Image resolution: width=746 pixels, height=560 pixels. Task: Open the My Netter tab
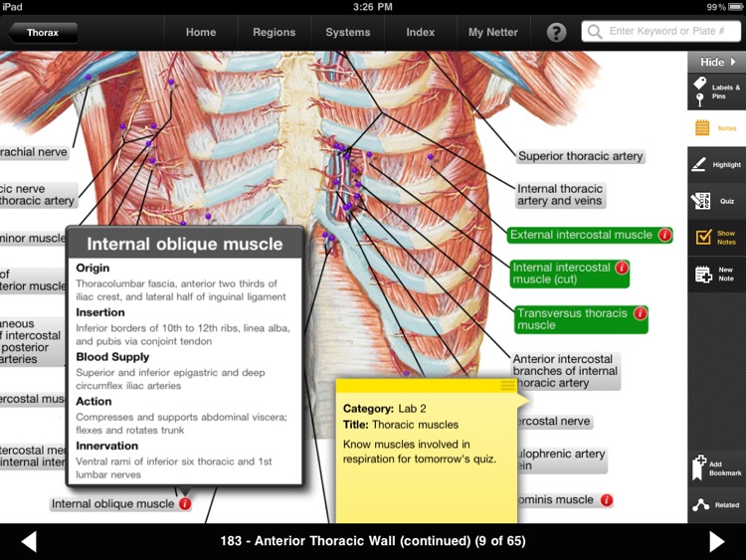pyautogui.click(x=493, y=33)
